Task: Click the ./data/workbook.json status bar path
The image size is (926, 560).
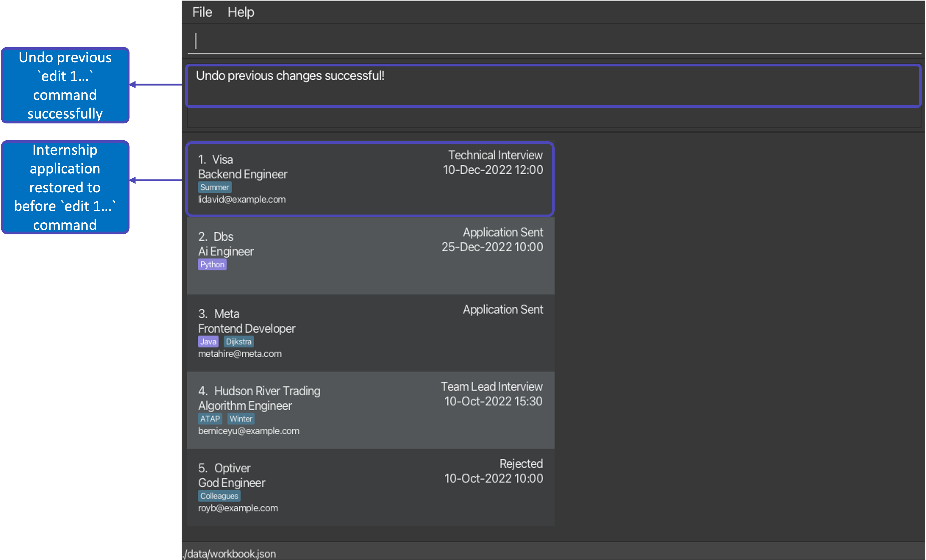Action: coord(229,554)
